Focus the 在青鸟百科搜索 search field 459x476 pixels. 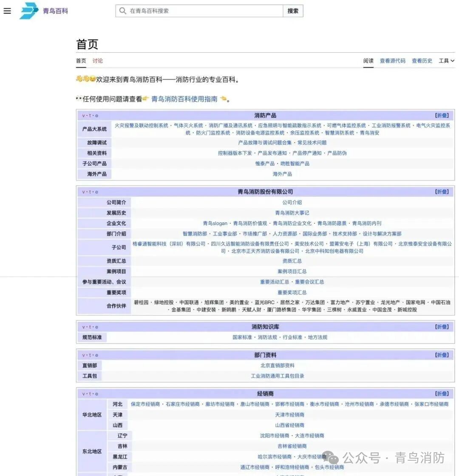pyautogui.click(x=199, y=11)
